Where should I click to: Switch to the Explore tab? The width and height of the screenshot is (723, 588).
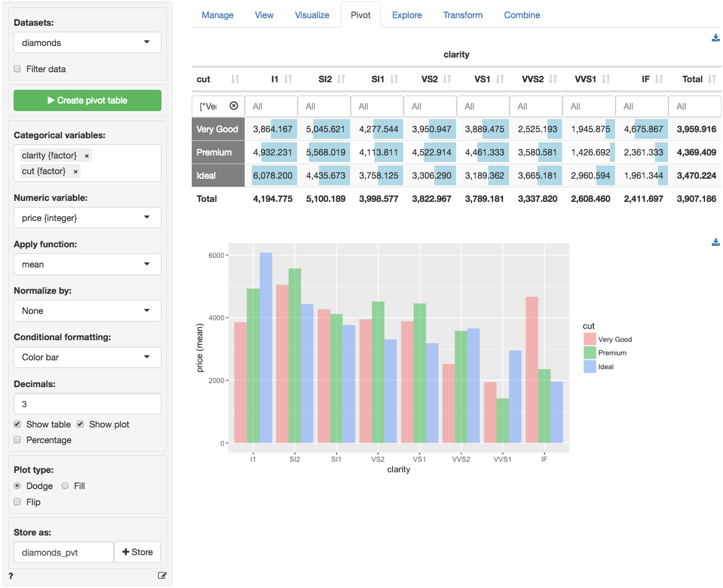pyautogui.click(x=407, y=15)
